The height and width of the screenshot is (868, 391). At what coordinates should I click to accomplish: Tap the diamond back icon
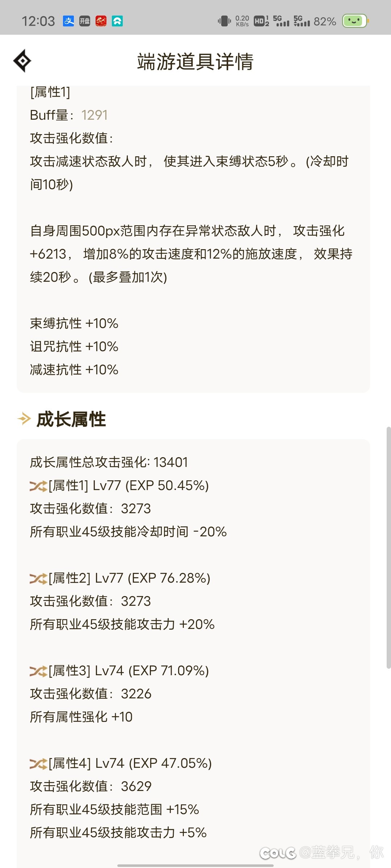click(22, 61)
